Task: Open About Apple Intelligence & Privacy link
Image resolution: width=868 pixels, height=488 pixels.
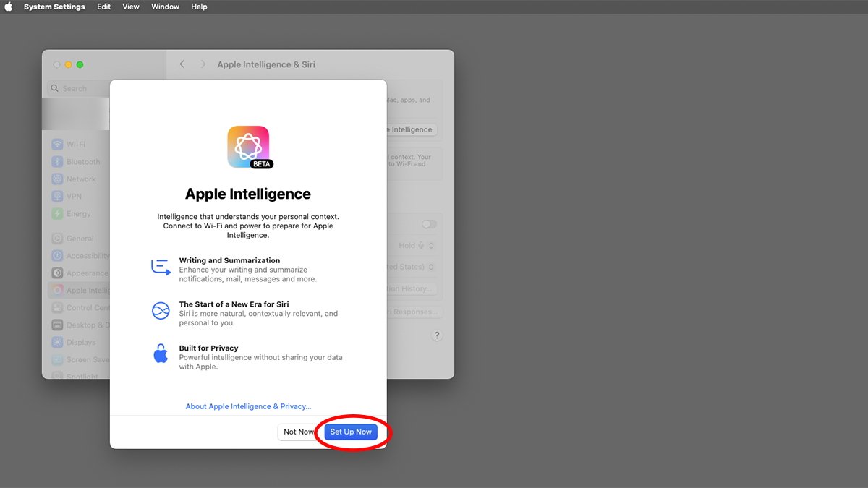Action: pos(248,406)
